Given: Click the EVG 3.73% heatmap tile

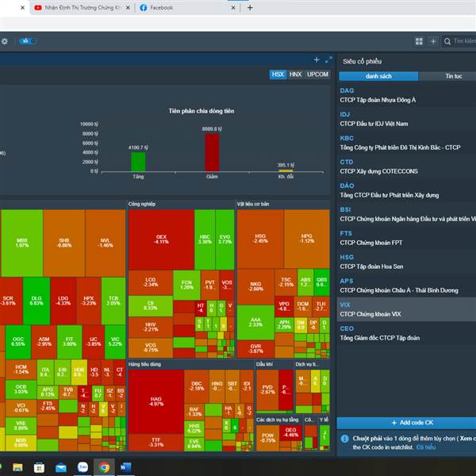Looking at the screenshot, I should tap(225, 240).
